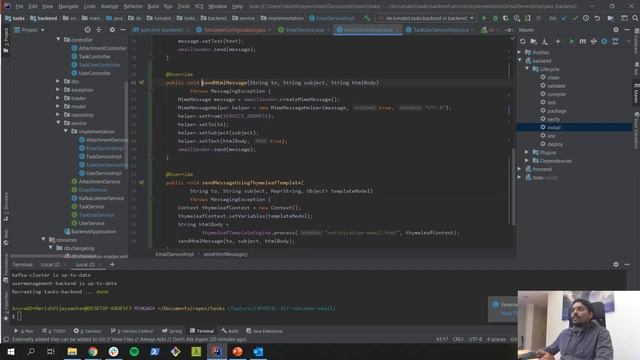The height and width of the screenshot is (360, 640).
Task: Open Project panel gear options
Action: click(x=112, y=30)
